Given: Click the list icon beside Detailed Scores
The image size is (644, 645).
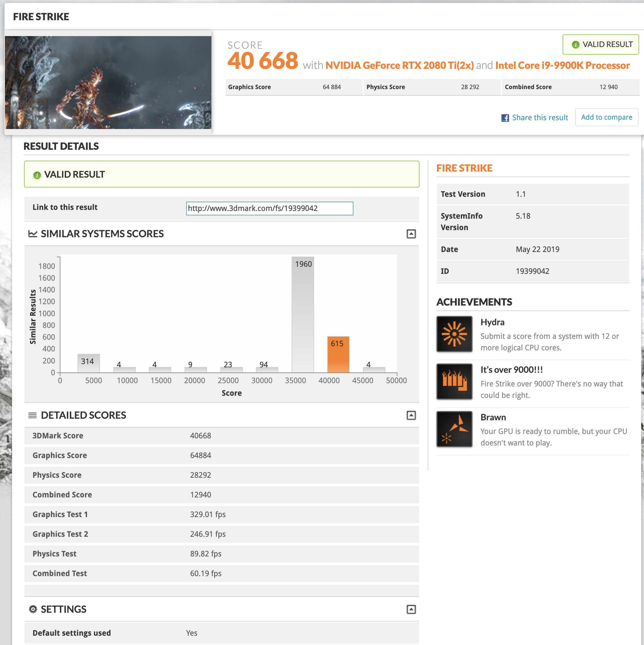Looking at the screenshot, I should [33, 415].
